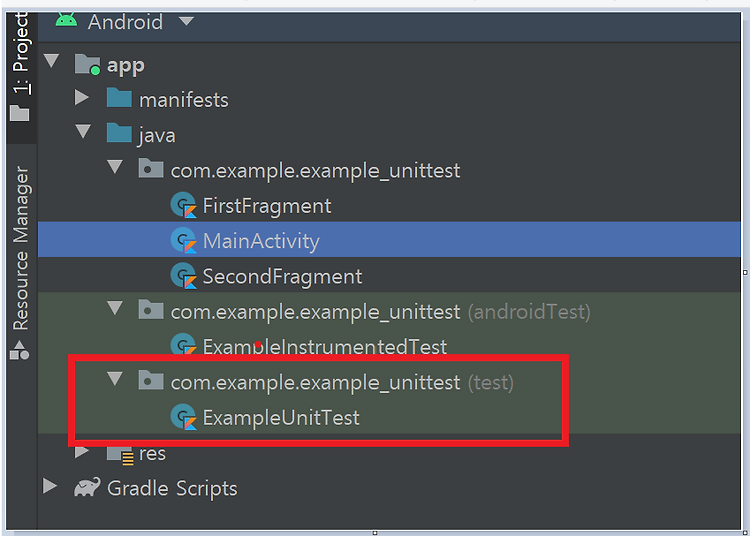Image resolution: width=750 pixels, height=536 pixels.
Task: Click the res resources folder icon
Action: tap(120, 455)
